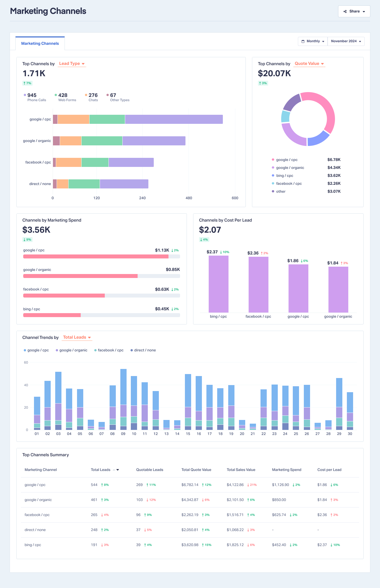Switch to the Marketing Channels tab
380x588 pixels.
[x=40, y=43]
